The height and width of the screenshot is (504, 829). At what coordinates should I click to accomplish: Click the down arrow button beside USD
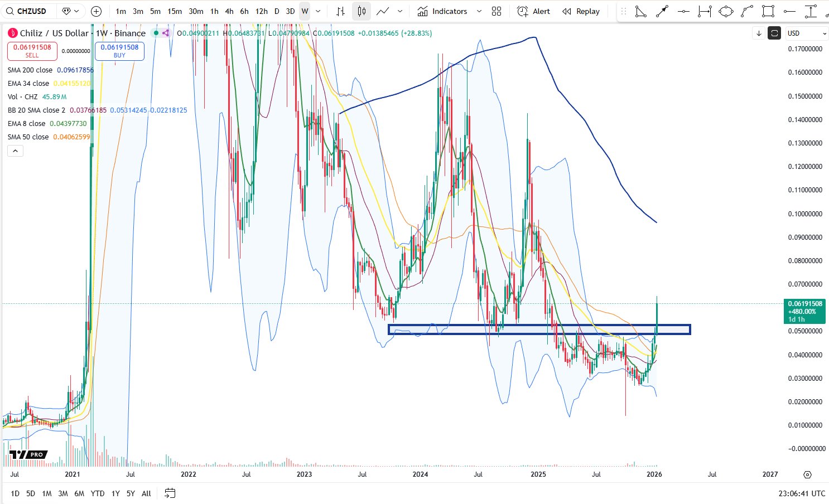pyautogui.click(x=759, y=33)
